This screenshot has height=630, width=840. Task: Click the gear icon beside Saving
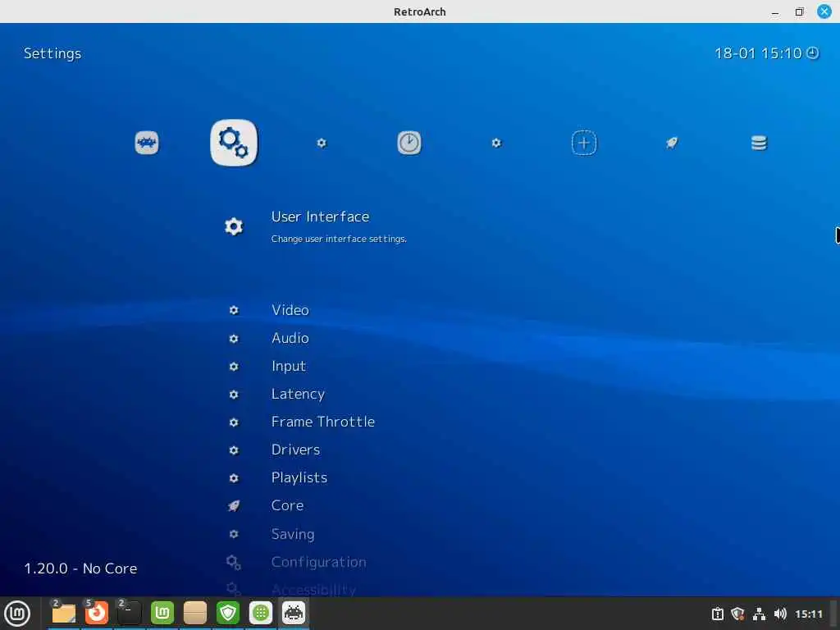click(234, 534)
